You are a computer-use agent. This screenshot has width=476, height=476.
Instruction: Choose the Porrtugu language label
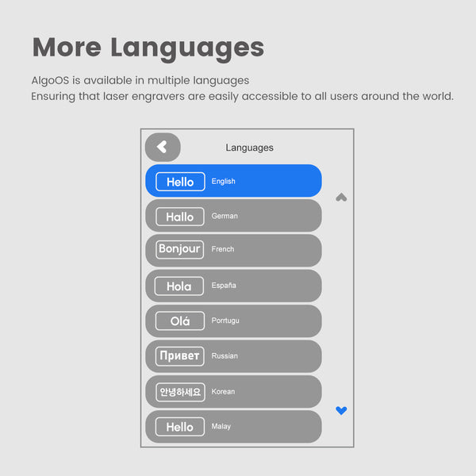(x=225, y=321)
